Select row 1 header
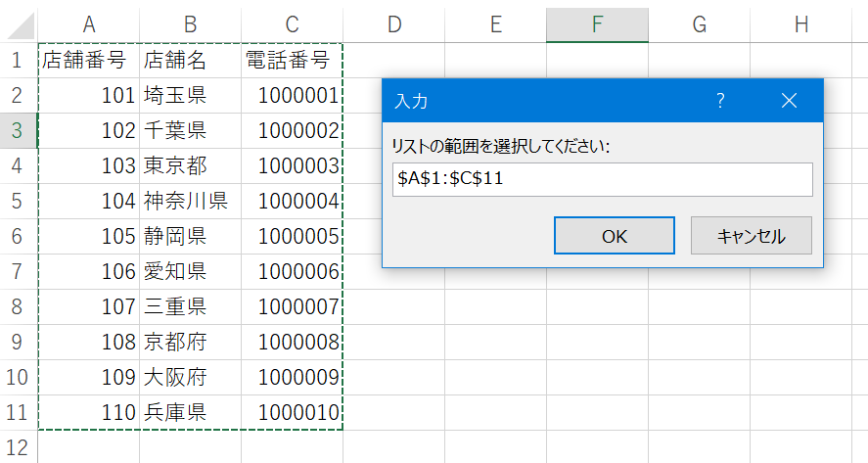 pos(17,60)
